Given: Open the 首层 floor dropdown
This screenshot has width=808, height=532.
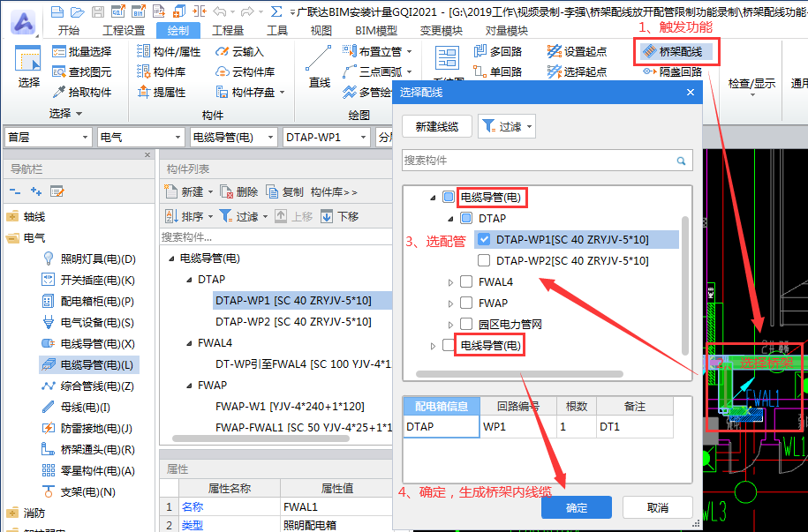Looking at the screenshot, I should click(x=48, y=137).
